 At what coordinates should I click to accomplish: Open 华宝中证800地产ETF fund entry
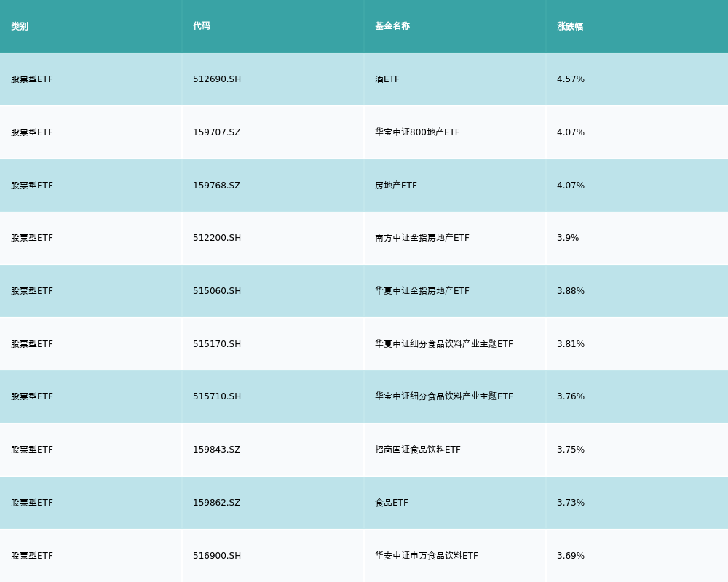pos(417,132)
